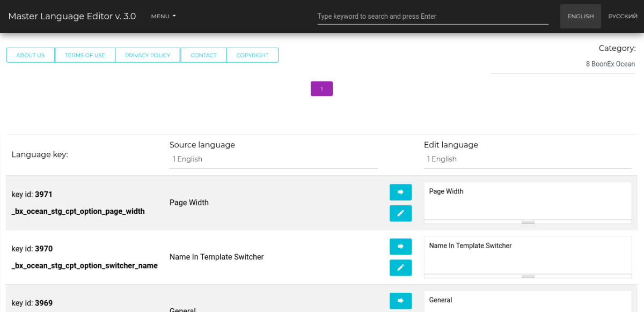Switch interface to РУССКИЙ
Image resolution: width=644 pixels, height=312 pixels.
tap(623, 16)
